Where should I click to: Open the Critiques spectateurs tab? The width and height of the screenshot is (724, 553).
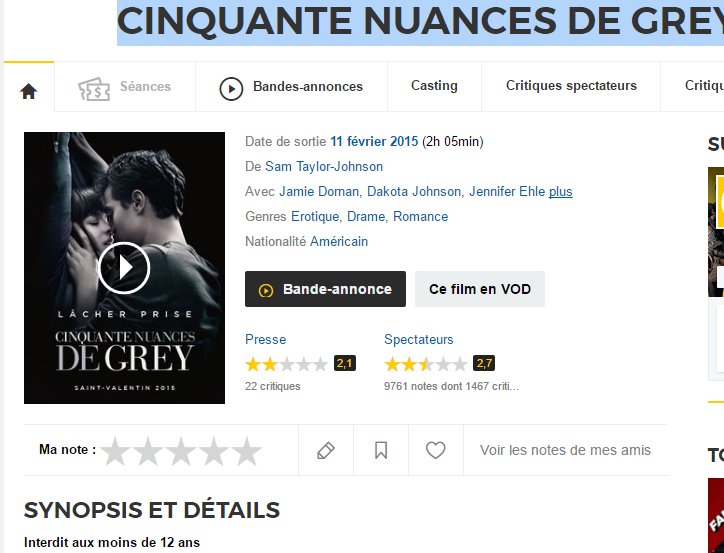coord(571,86)
